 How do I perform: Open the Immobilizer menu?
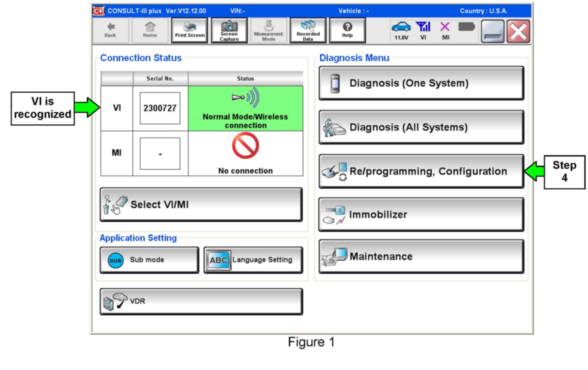coord(421,215)
